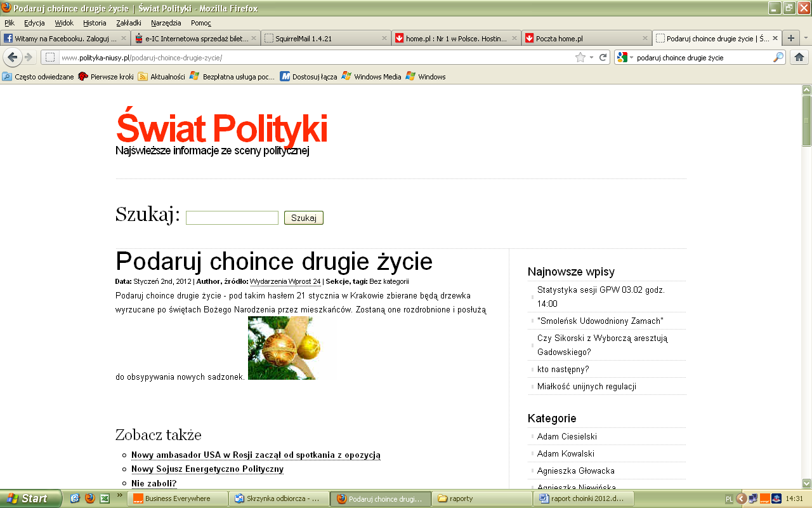Open the kto następny? post

click(563, 369)
